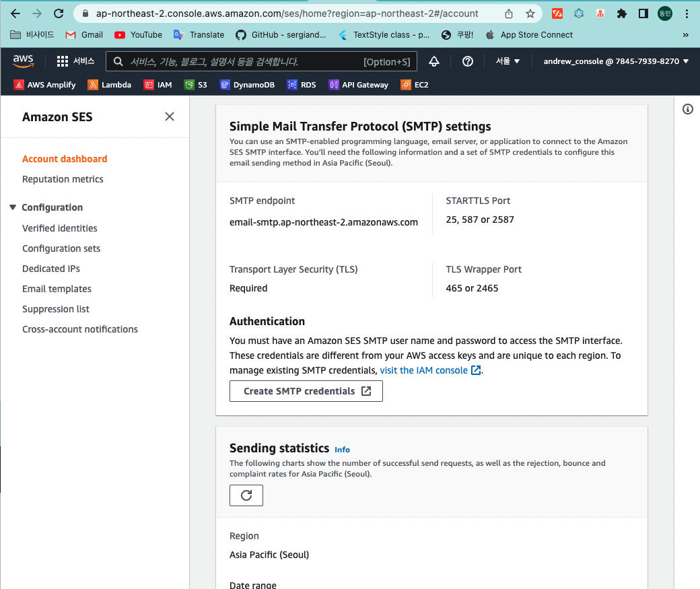Open the Translate bookmark
The width and height of the screenshot is (700, 589).
(199, 35)
